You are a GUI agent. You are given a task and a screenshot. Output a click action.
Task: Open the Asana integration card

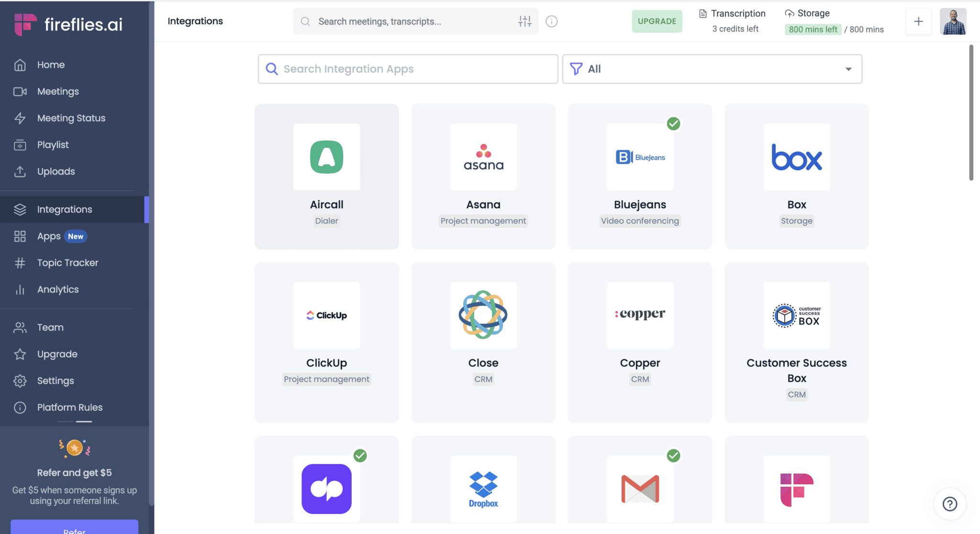(x=483, y=176)
